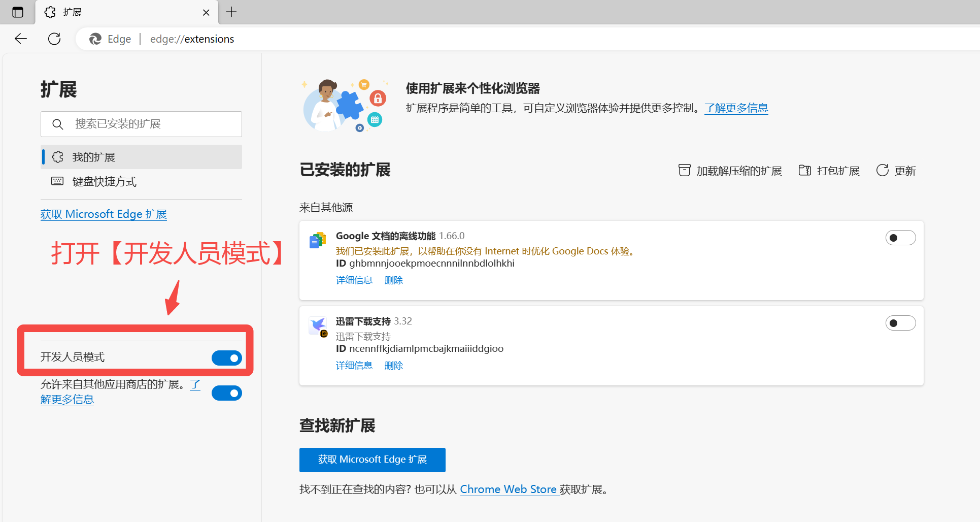Click the blue 获取 Microsoft Edge 扩展 button

373,460
